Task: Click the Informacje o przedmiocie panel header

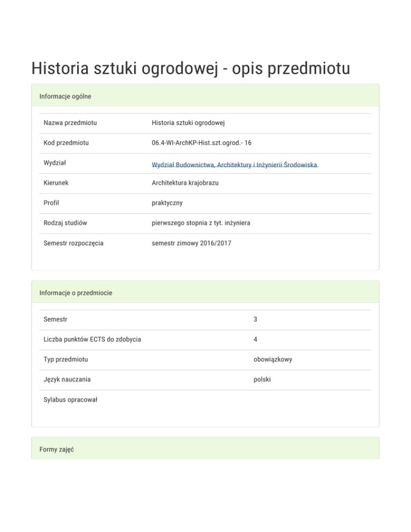Action: point(75,293)
